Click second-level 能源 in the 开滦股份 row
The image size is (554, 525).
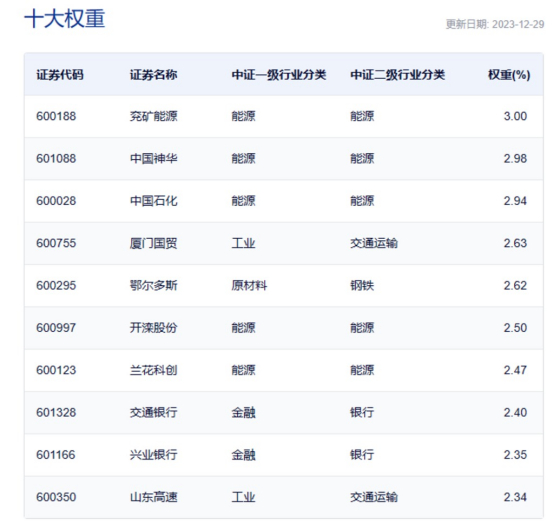(362, 328)
